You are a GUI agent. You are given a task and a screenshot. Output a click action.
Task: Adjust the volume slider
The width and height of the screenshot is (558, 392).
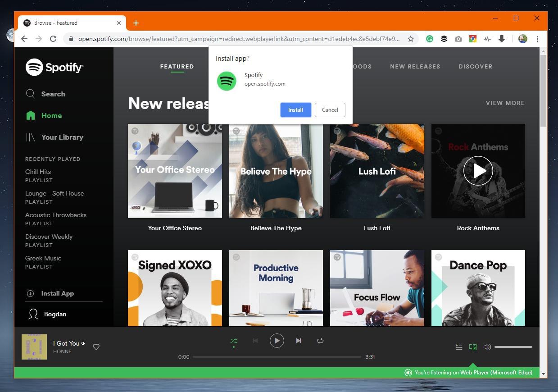pyautogui.click(x=513, y=347)
